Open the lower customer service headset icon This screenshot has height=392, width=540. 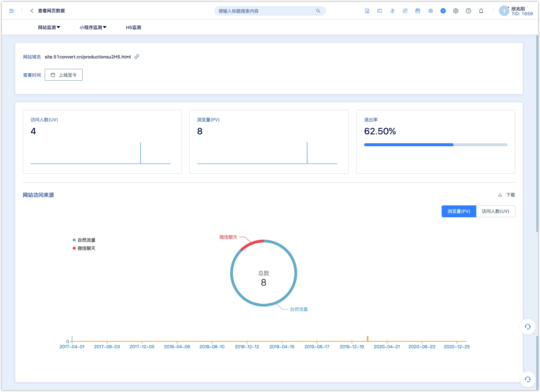click(x=527, y=379)
